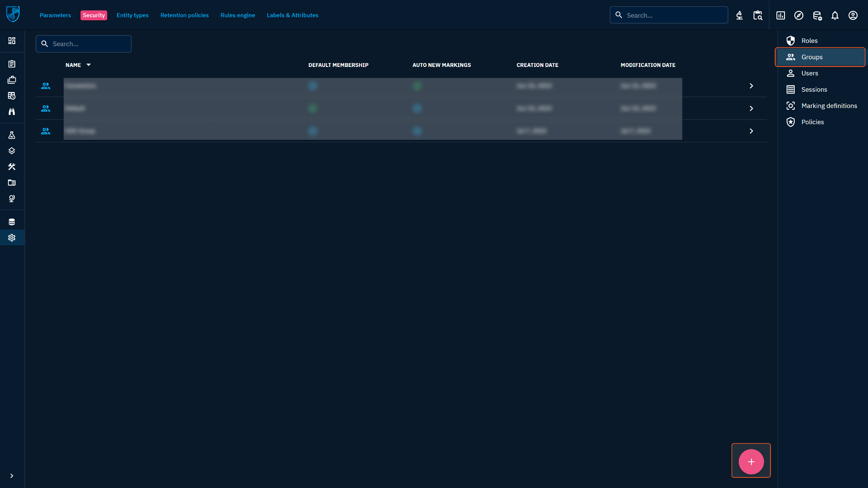Open the user profile account icon
The width and height of the screenshot is (868, 488).
[x=853, y=16]
